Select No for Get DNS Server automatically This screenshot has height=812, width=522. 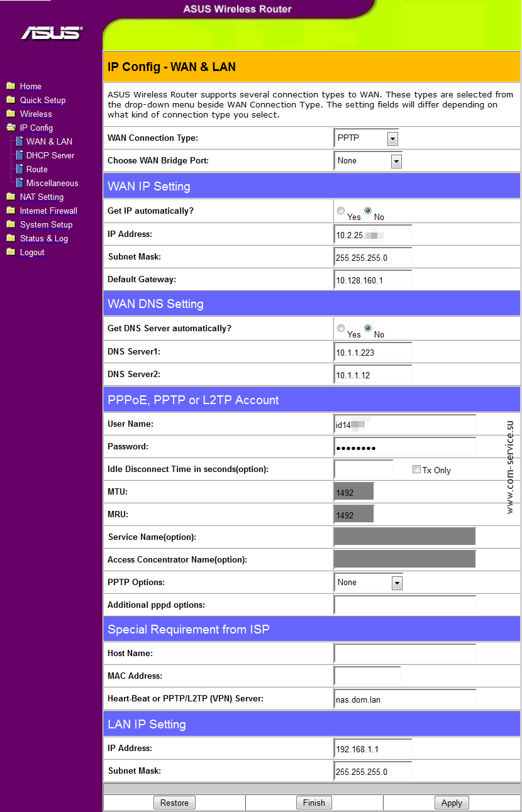[368, 328]
